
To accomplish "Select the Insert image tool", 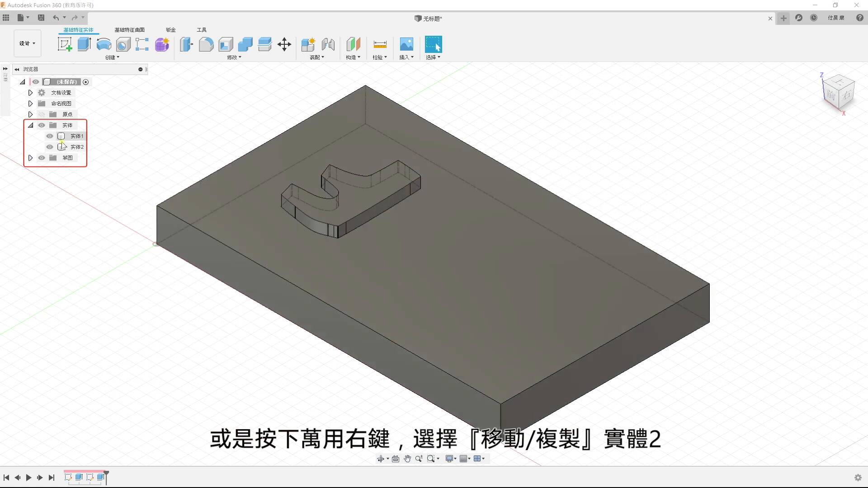I will click(406, 44).
